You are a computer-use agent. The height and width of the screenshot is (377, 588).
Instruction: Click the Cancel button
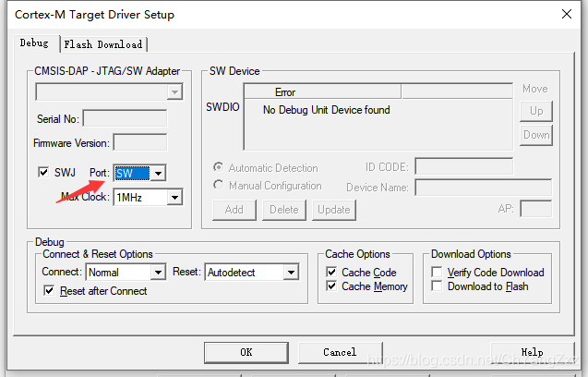[x=340, y=353]
